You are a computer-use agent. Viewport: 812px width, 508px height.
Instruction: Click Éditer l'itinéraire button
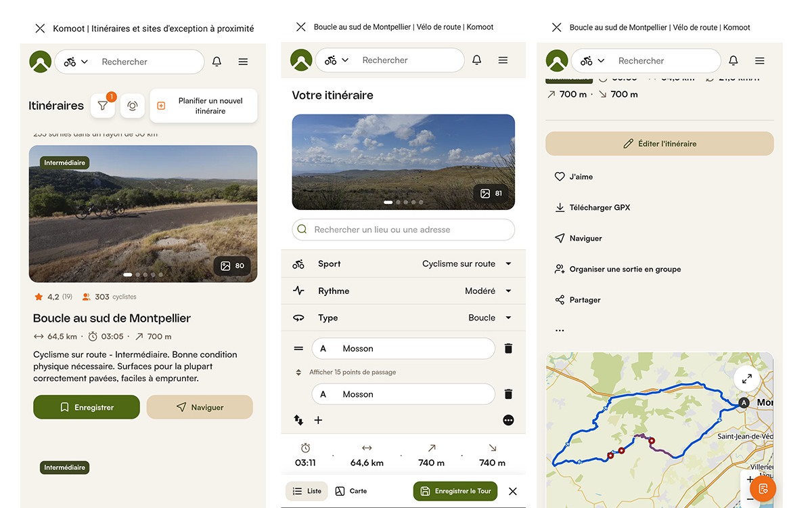pos(659,144)
